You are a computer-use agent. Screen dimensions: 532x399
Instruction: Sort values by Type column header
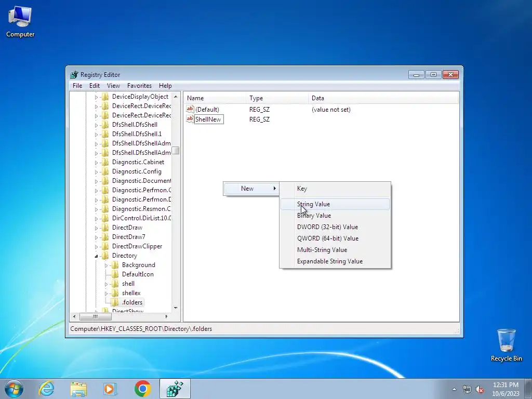(x=277, y=98)
